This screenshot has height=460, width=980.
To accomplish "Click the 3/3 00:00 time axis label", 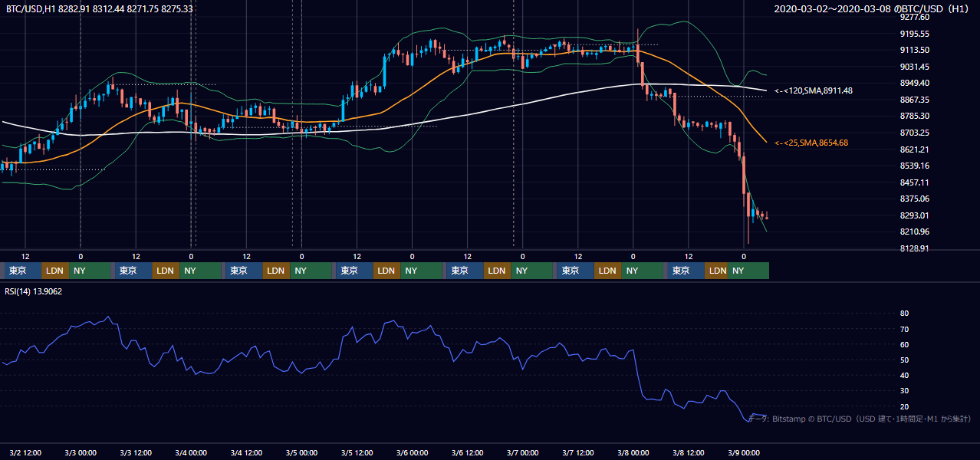I will pos(80,452).
